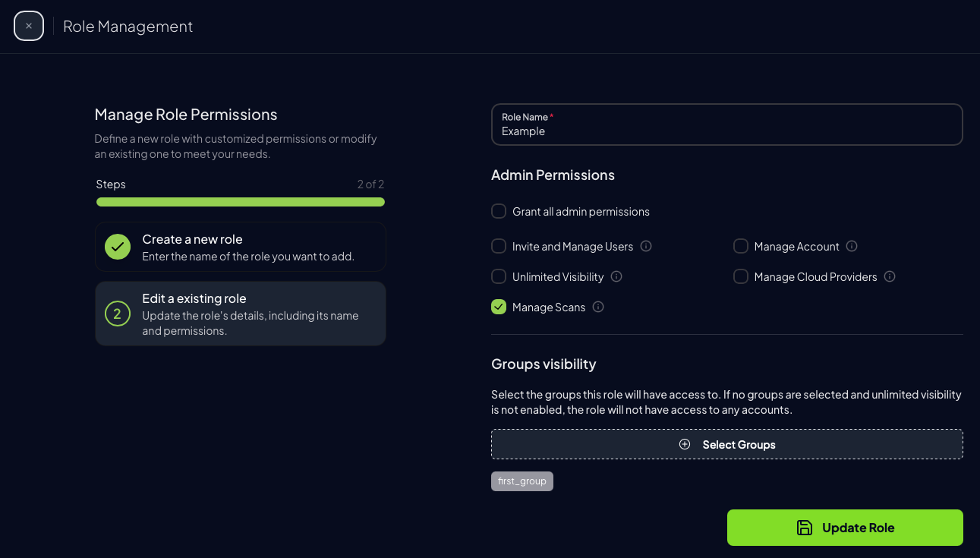Tick the Unlimited Visibility checkbox
This screenshot has height=558, width=980.
(499, 276)
